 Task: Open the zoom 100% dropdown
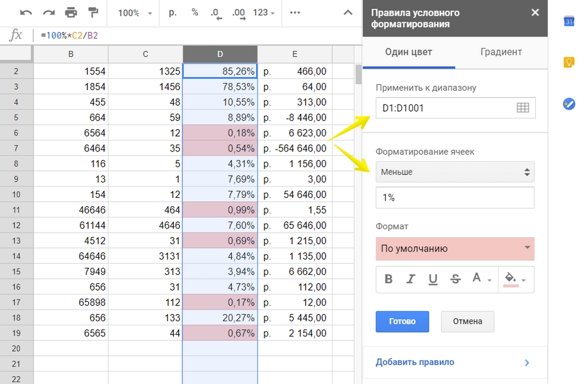(x=134, y=13)
